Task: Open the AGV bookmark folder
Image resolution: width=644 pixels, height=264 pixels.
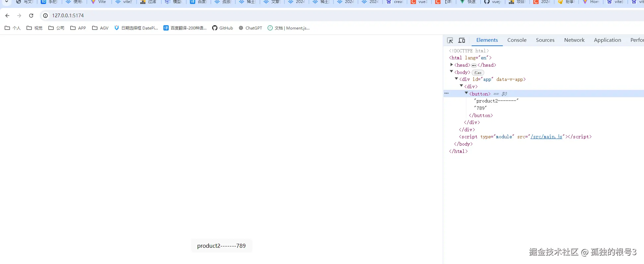Action: (100, 28)
